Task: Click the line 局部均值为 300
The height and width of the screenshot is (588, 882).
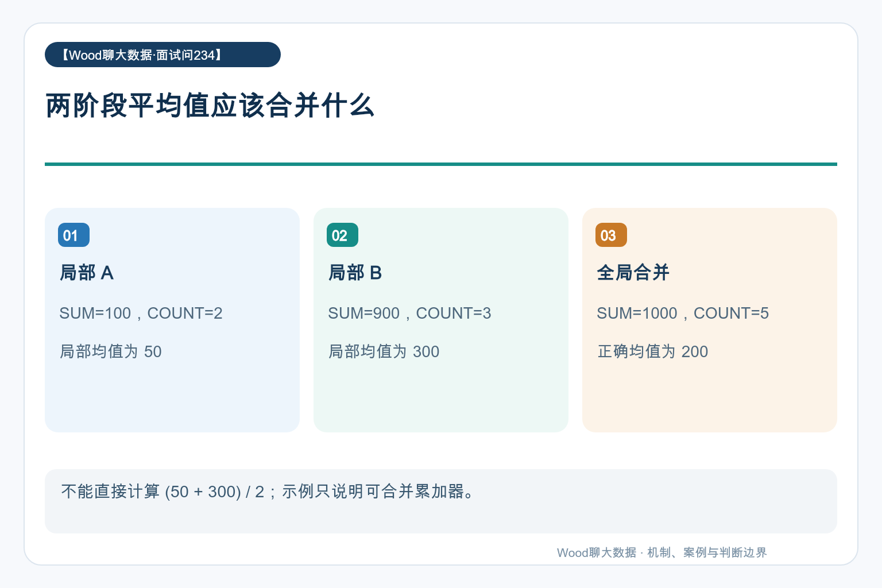Action: coord(384,351)
